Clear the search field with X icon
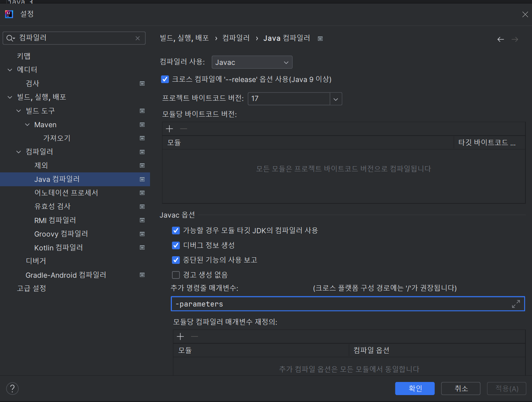Screen dimensions: 532x402 click(x=138, y=38)
